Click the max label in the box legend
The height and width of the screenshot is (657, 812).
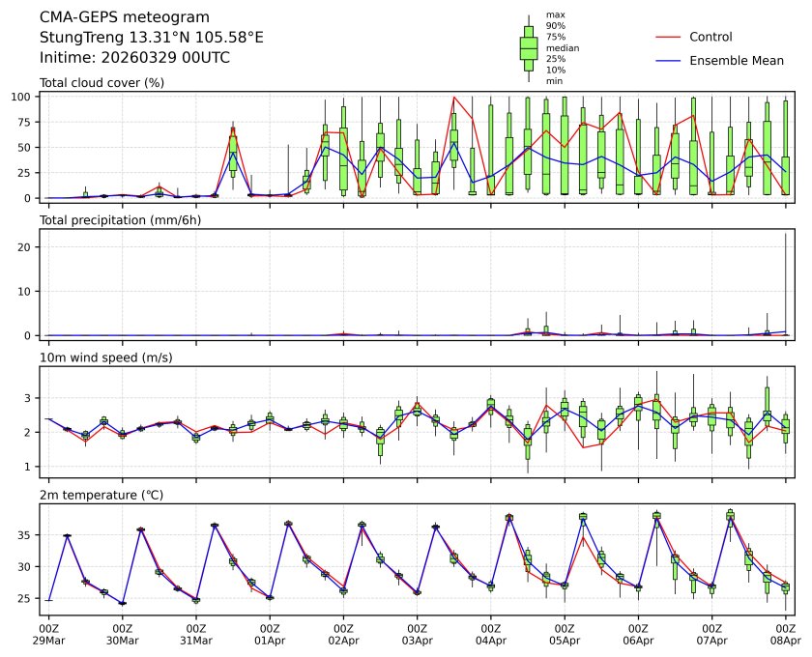click(x=555, y=14)
